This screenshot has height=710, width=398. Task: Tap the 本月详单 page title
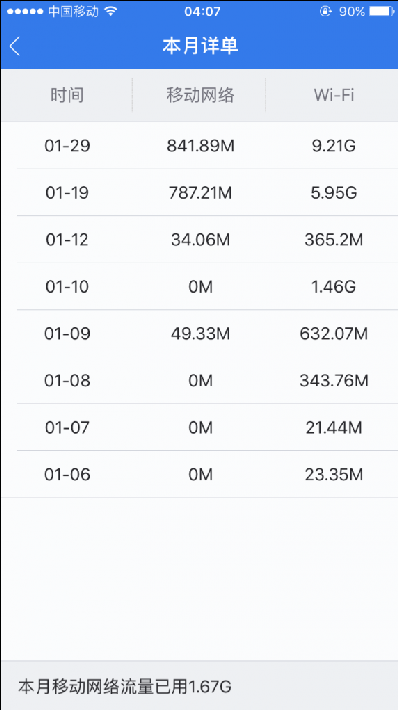click(x=200, y=46)
